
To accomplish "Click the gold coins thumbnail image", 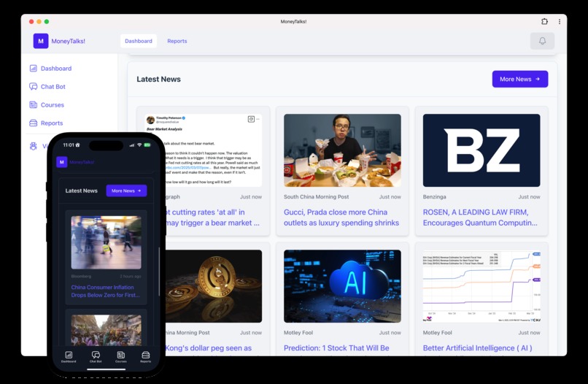I will point(214,286).
